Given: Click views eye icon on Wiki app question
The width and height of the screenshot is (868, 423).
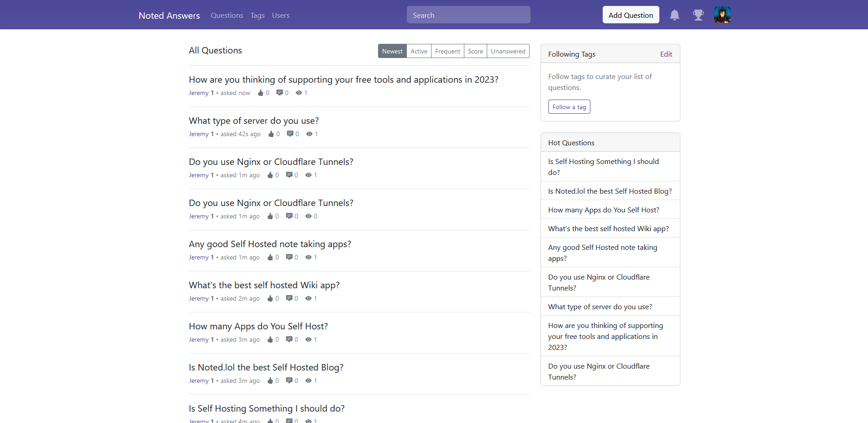Looking at the screenshot, I should (x=308, y=298).
